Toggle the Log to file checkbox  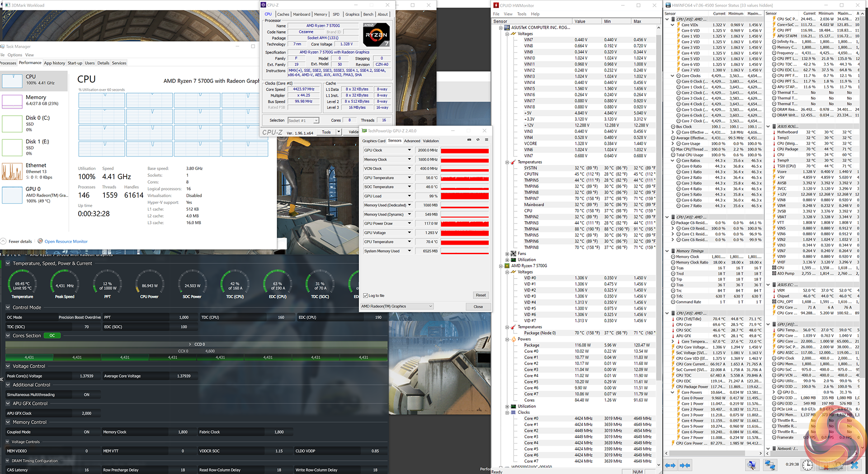tap(365, 296)
